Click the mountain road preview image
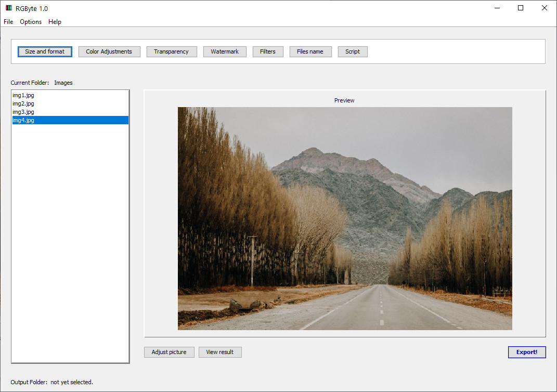 click(x=345, y=218)
